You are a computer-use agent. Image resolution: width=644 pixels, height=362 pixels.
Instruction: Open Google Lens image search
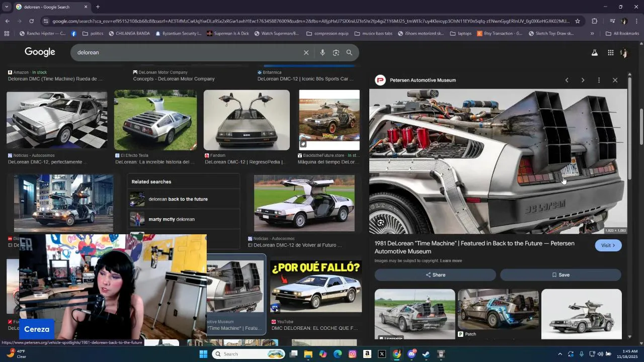[x=336, y=52]
